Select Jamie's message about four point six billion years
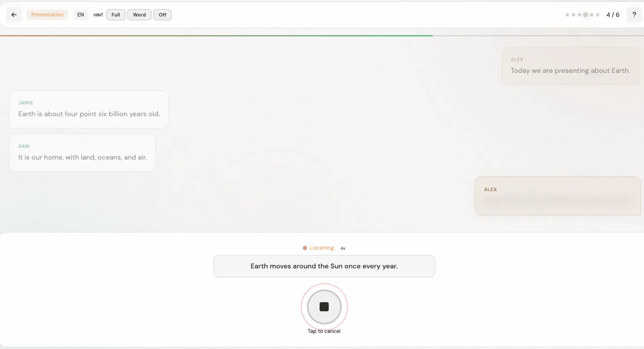This screenshot has height=349, width=644. tap(89, 109)
